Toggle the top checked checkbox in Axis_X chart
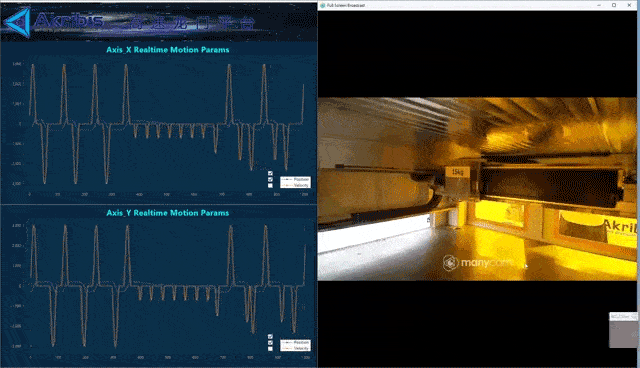This screenshot has width=640, height=368. pos(270,173)
